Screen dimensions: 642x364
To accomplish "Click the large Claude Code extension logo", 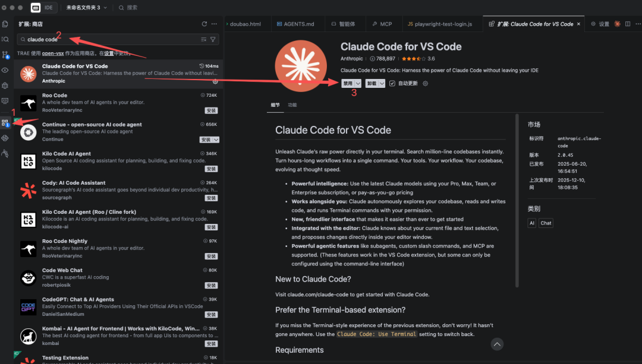I will 301,66.
